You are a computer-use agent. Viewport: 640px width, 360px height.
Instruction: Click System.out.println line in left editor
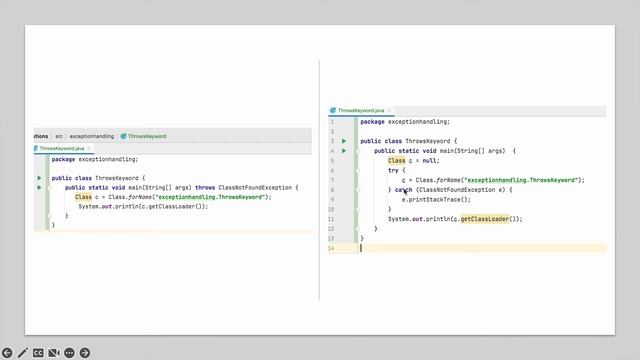(143, 207)
